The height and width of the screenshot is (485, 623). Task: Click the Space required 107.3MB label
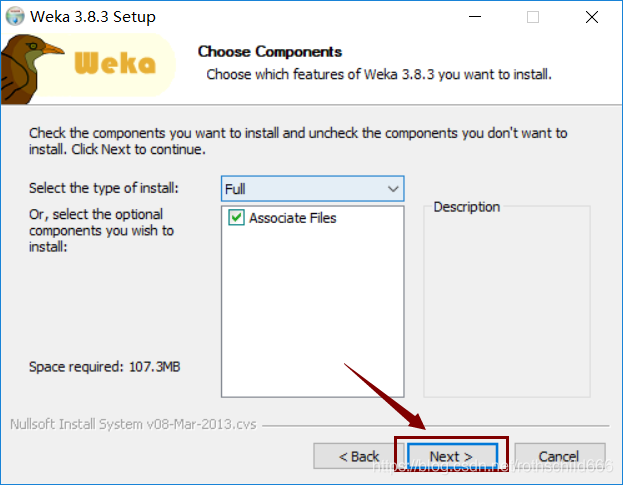point(104,367)
